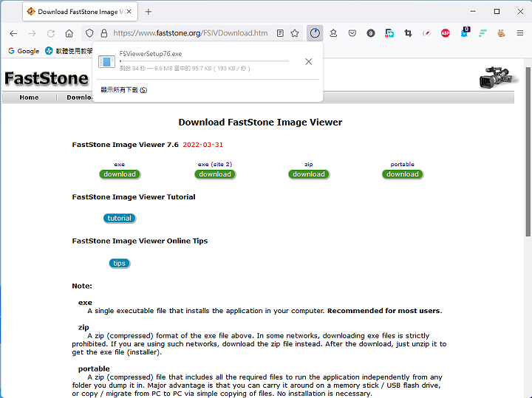Open the blue-orange screens extension icon
This screenshot has height=398, width=532.
tap(389, 33)
